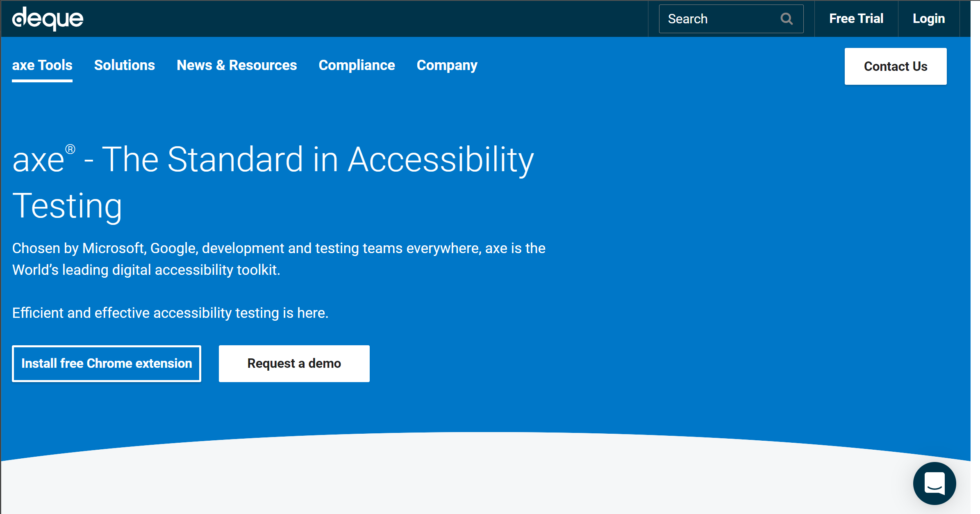Click the Request a demo button
This screenshot has height=514, width=980.
(x=294, y=364)
